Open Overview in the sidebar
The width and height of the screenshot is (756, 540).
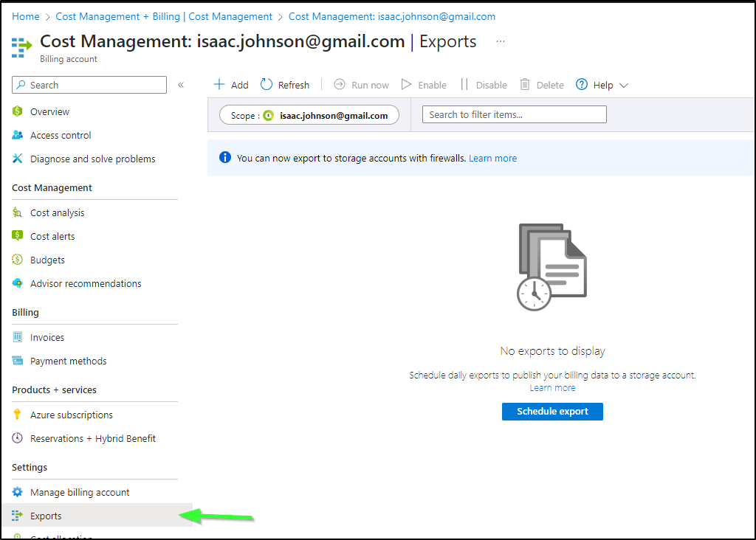click(49, 111)
